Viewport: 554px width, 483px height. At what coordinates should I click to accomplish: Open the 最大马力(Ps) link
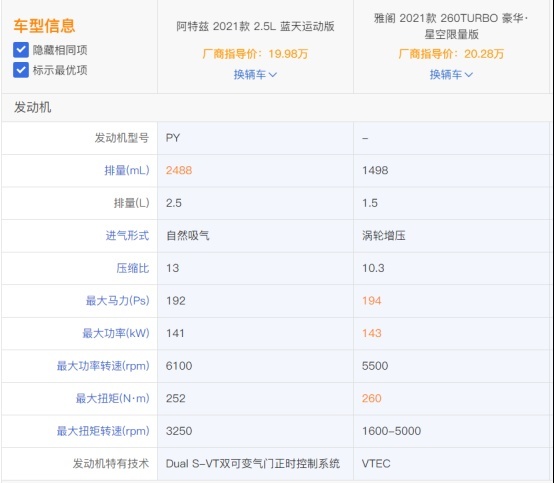pyautogui.click(x=117, y=301)
